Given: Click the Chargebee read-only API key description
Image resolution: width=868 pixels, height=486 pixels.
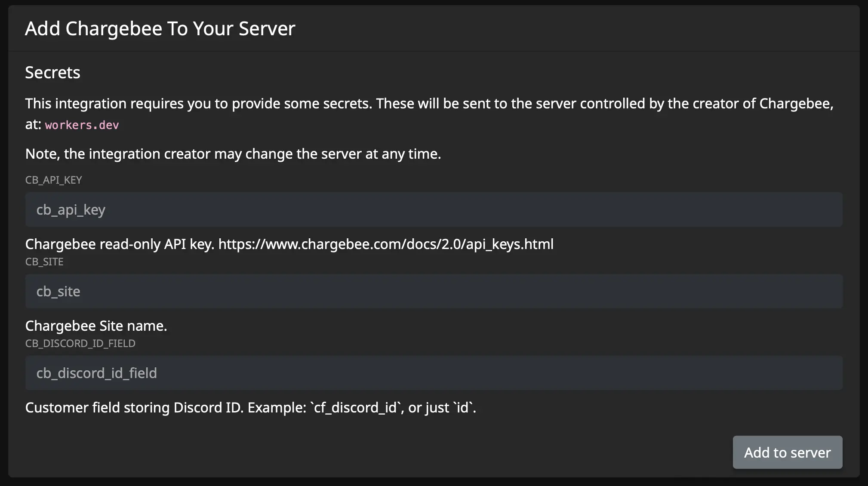Looking at the screenshot, I should 289,244.
